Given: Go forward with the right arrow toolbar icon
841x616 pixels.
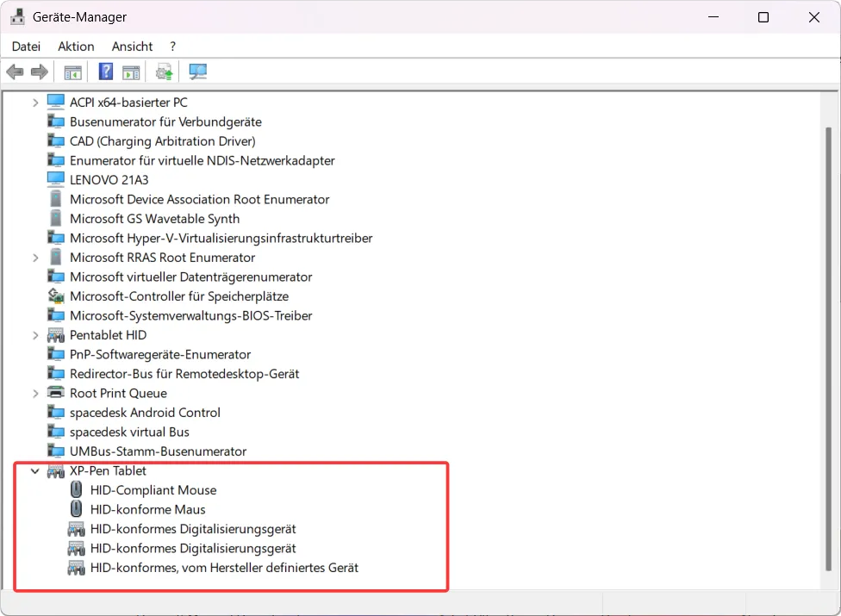Looking at the screenshot, I should coord(39,72).
